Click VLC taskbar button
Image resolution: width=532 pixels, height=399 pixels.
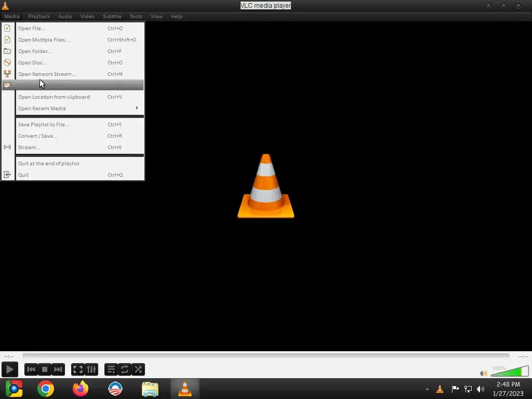pyautogui.click(x=184, y=389)
